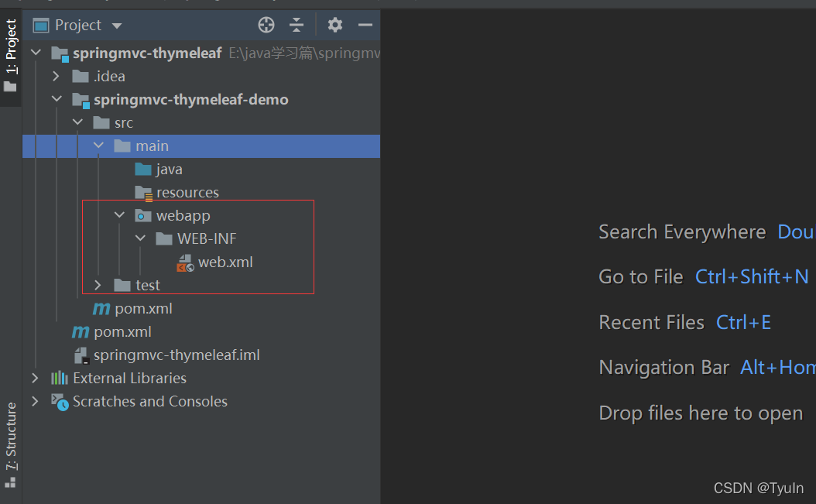The image size is (816, 504).
Task: Click the Ctrl+E Recent Files shortcut
Action: point(743,322)
